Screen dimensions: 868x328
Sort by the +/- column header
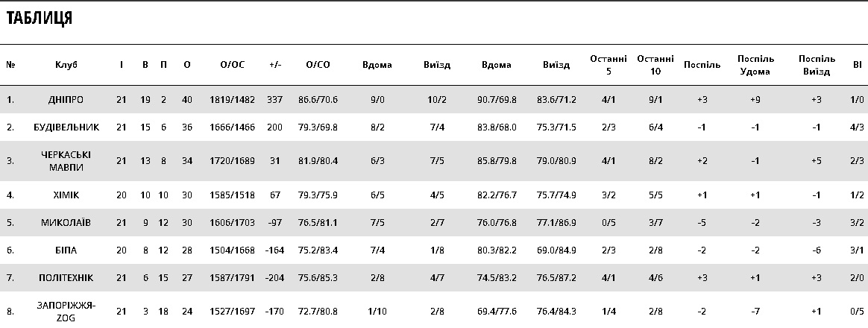pos(275,65)
